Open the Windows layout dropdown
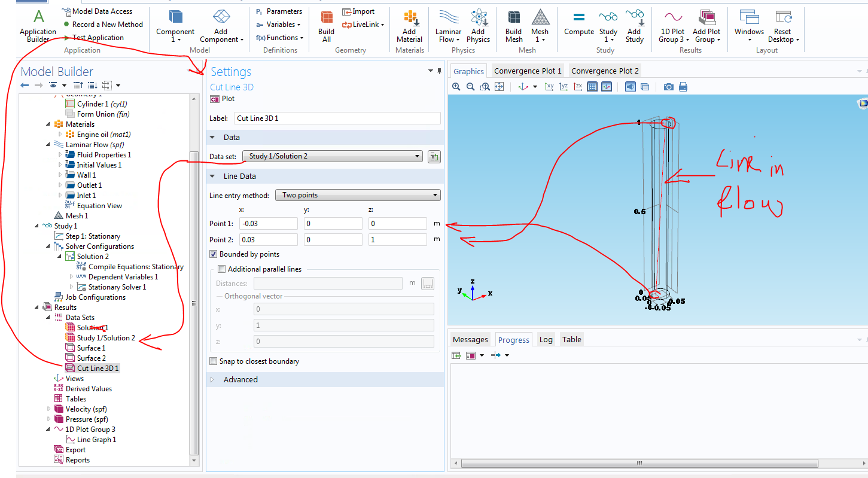This screenshot has width=868, height=478. click(x=749, y=25)
